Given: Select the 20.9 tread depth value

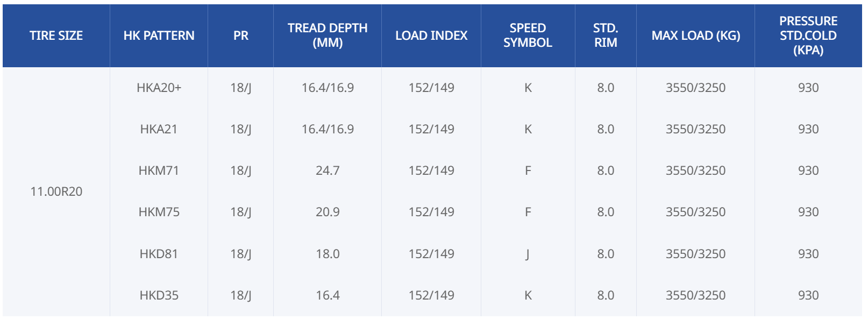Looking at the screenshot, I should coord(327,212).
